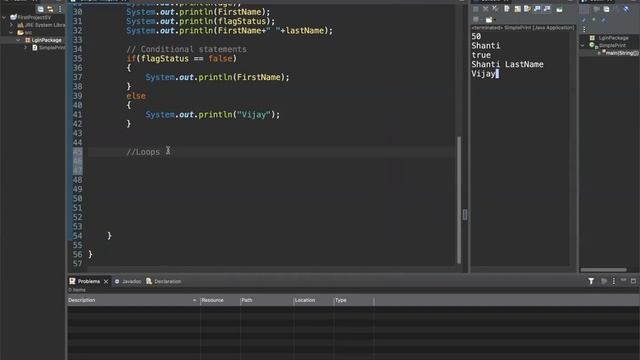Click the '// Conditional statements' comment

[x=187, y=49]
